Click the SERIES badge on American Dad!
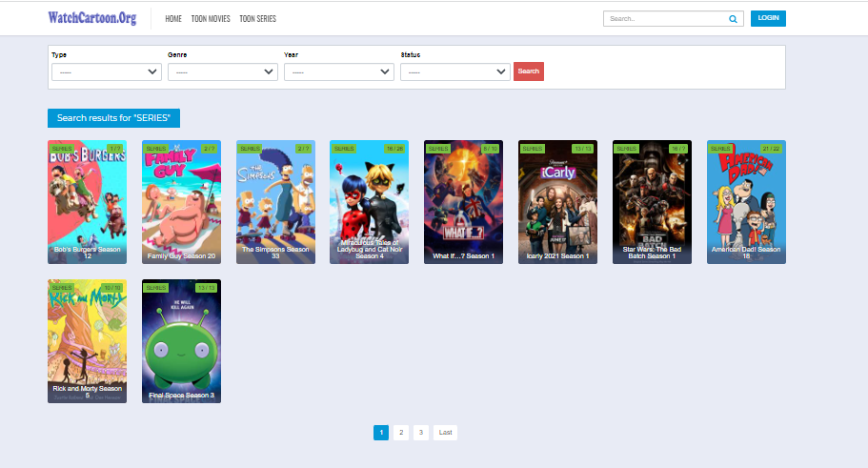The height and width of the screenshot is (468, 868). [x=720, y=149]
